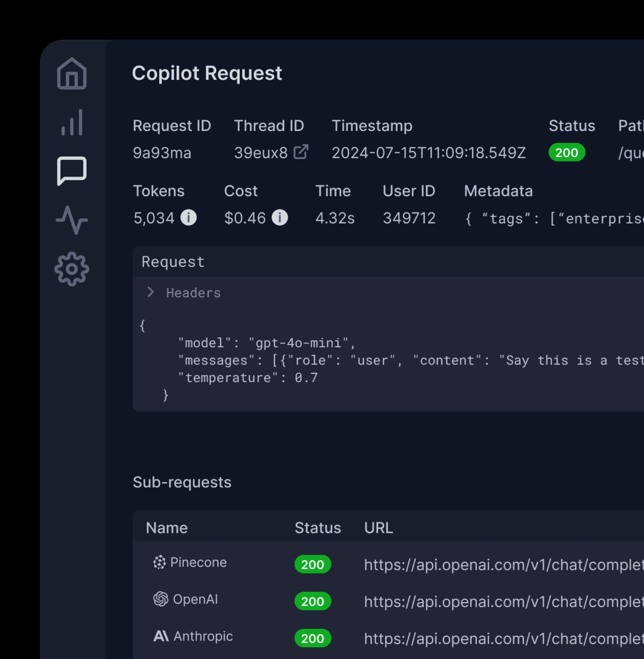The height and width of the screenshot is (659, 644).
Task: Open the Thread ID external link
Action: (x=301, y=152)
